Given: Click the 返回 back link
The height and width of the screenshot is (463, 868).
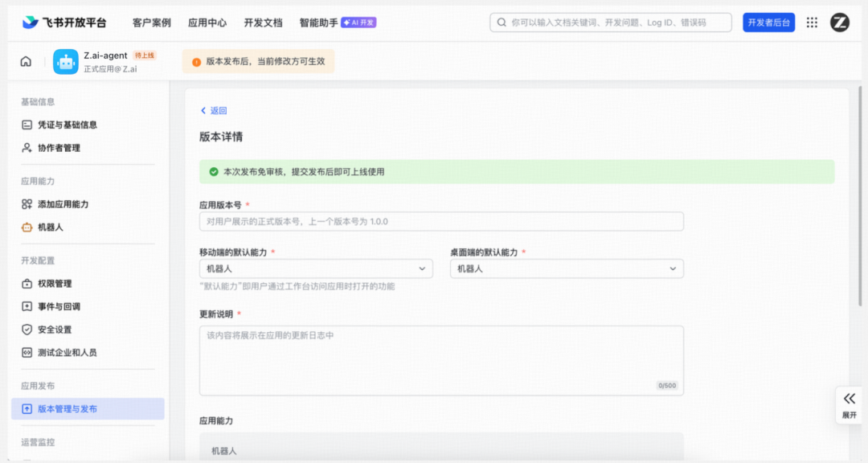Looking at the screenshot, I should coord(214,111).
